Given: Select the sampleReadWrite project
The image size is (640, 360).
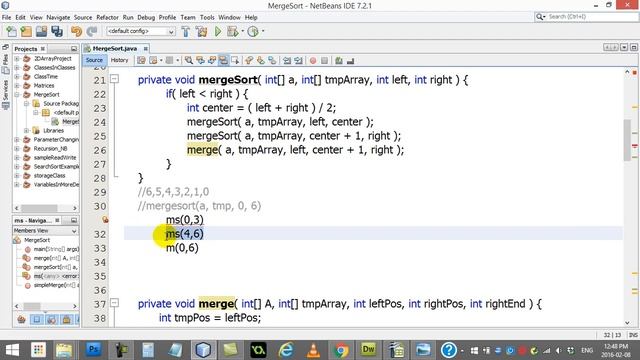Looking at the screenshot, I should 55,158.
